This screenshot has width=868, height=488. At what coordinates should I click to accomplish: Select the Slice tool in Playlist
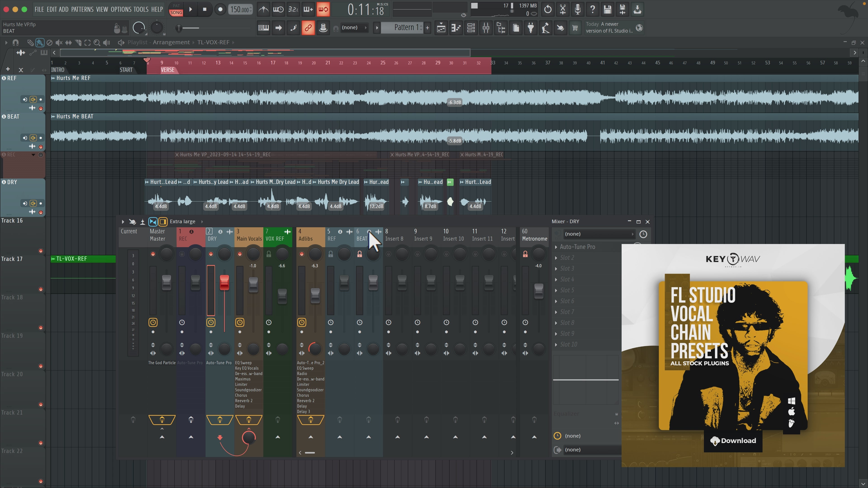(x=78, y=42)
